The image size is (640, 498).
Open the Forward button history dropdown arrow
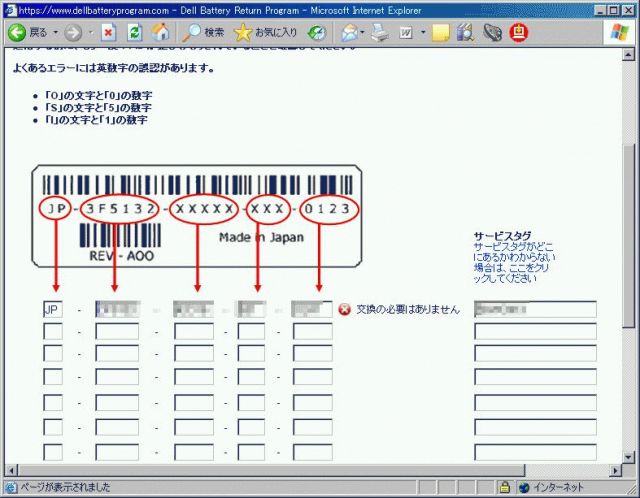(91, 32)
